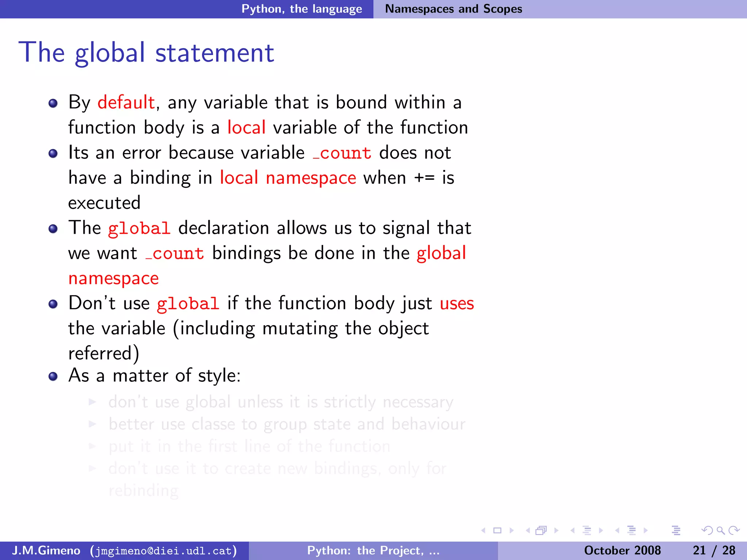Click faded 'better use classe to group' line
This screenshot has width=747, height=560.
(287, 424)
